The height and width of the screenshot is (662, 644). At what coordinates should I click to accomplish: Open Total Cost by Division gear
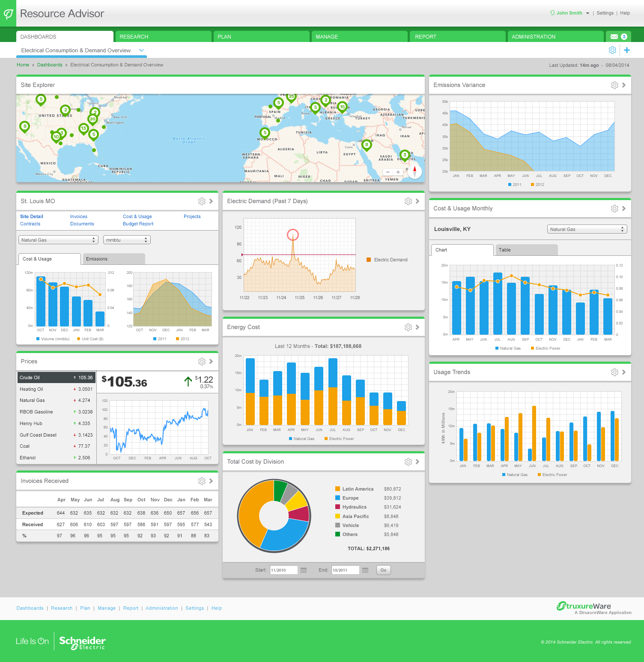coord(408,462)
